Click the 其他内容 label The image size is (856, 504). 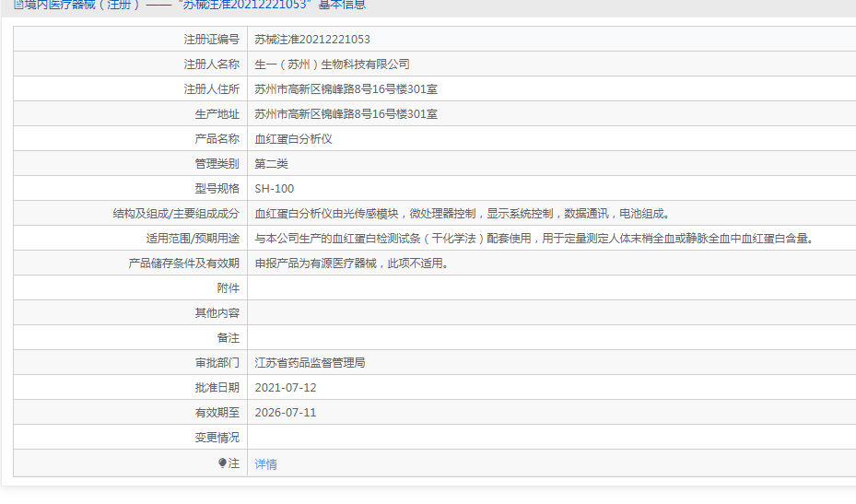coord(217,313)
